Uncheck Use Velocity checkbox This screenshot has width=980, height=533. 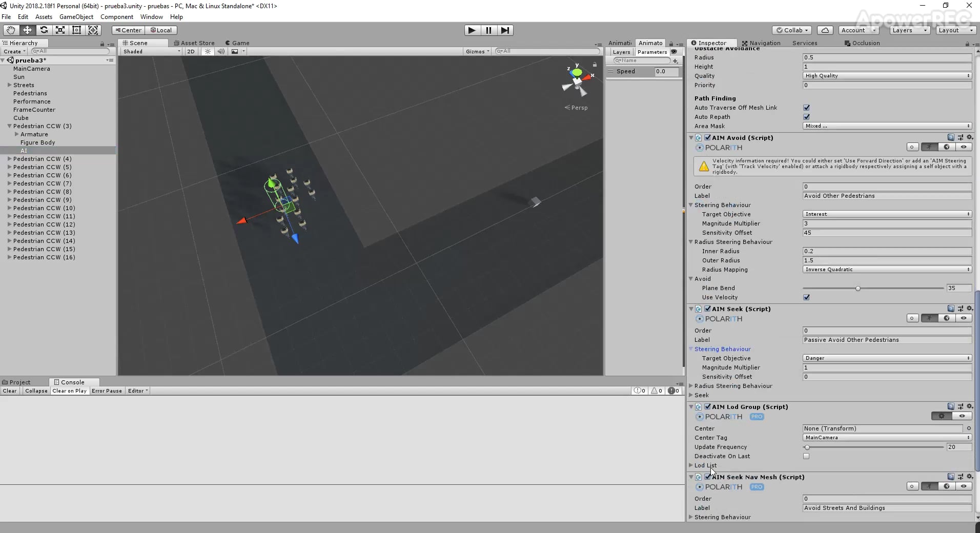(x=806, y=297)
